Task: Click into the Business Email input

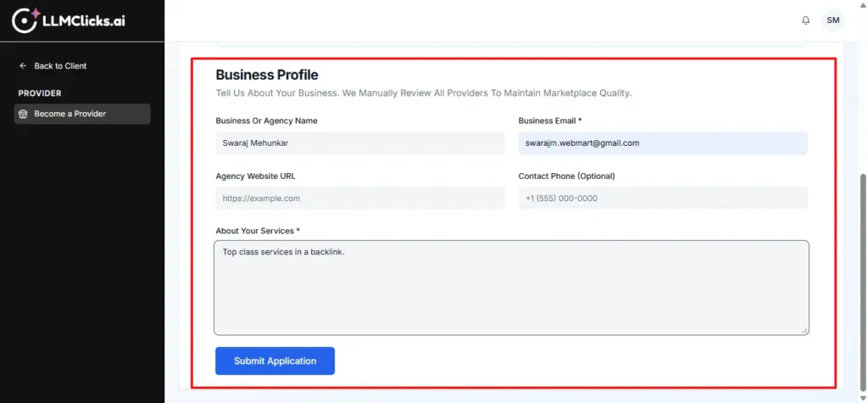Action: (662, 143)
